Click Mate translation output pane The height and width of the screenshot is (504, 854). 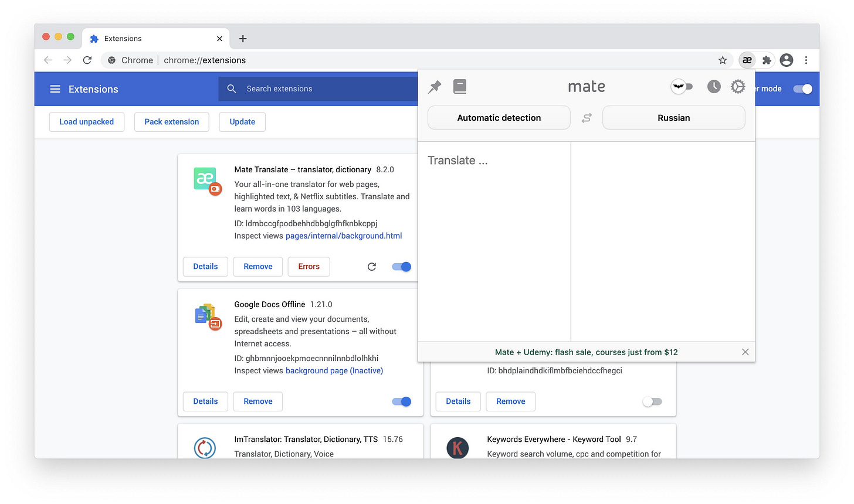663,241
